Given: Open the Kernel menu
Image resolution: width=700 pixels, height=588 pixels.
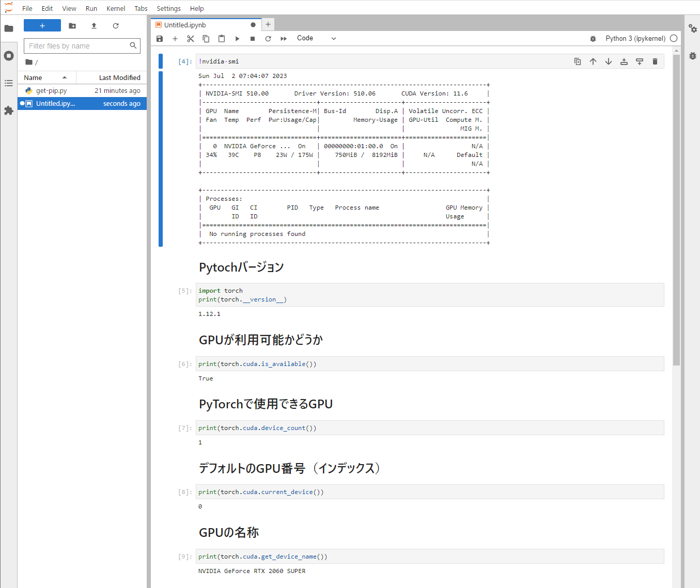Looking at the screenshot, I should pos(116,8).
